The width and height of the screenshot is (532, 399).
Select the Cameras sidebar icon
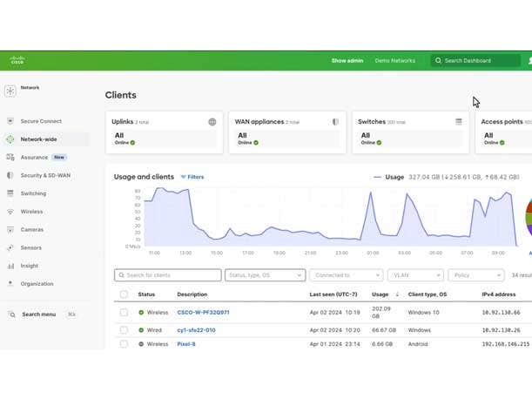pos(10,230)
